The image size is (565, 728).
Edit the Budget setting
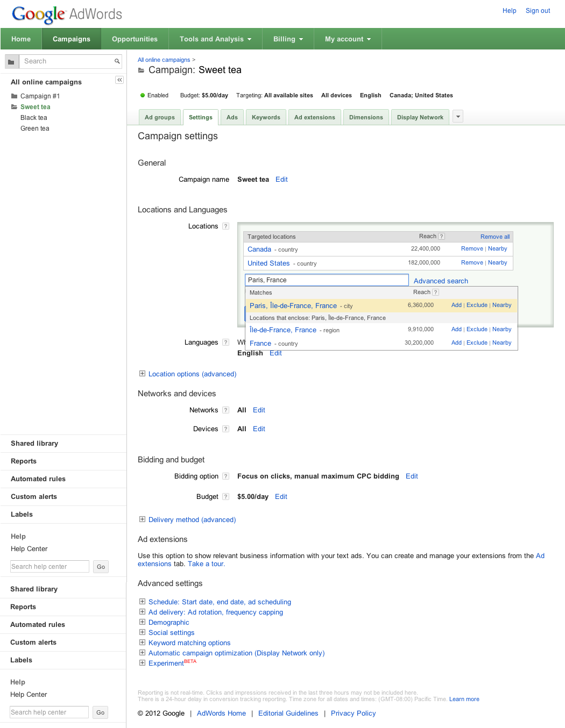coord(281,497)
